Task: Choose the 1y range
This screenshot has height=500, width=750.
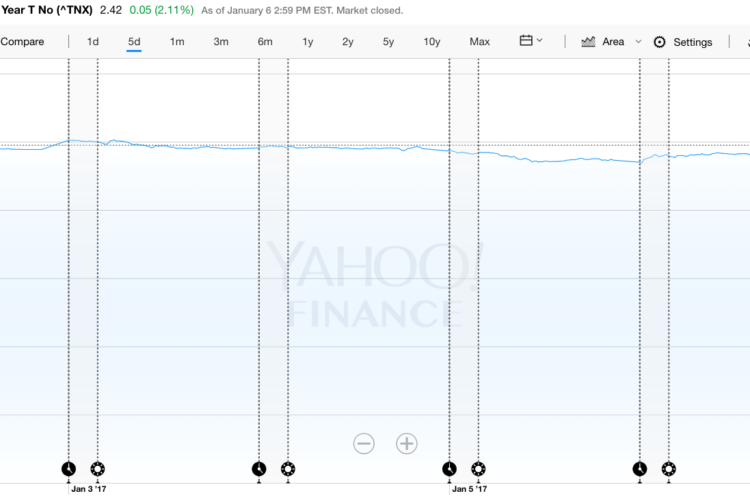Action: tap(308, 42)
